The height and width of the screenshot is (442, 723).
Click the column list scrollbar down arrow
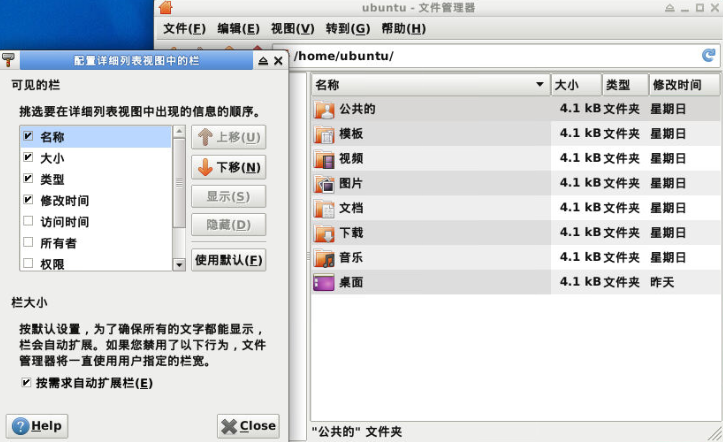179,265
